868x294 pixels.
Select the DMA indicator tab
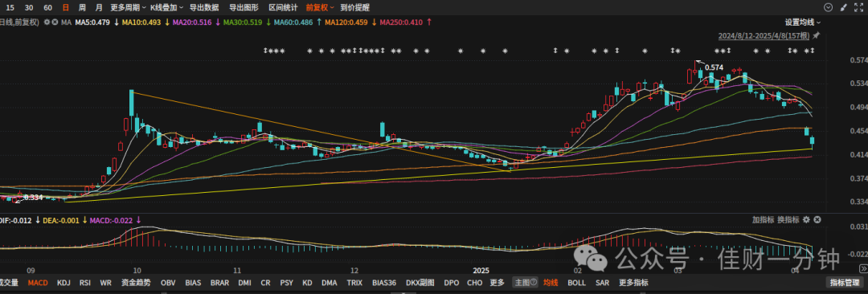(330, 283)
